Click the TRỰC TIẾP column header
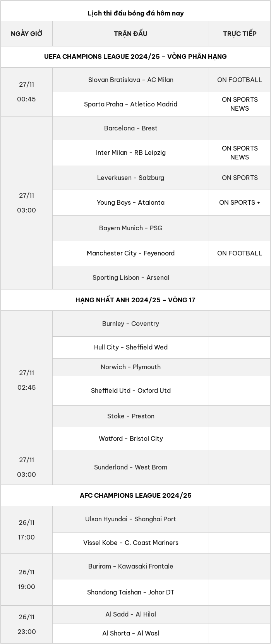The width and height of the screenshot is (271, 644). tap(240, 34)
